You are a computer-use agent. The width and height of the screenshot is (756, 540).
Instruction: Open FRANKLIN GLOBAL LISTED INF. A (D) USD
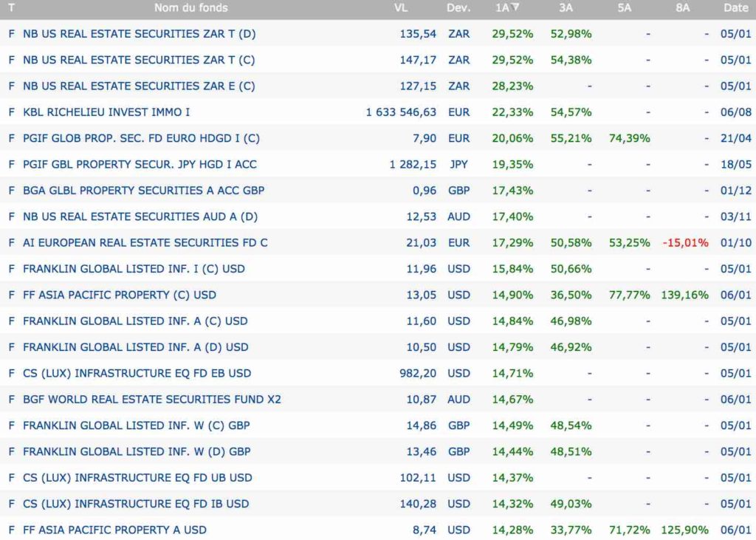click(136, 346)
